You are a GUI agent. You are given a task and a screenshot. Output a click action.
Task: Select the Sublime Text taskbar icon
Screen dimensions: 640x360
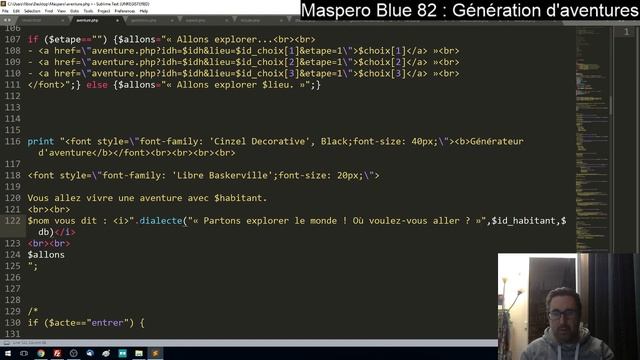point(155,353)
